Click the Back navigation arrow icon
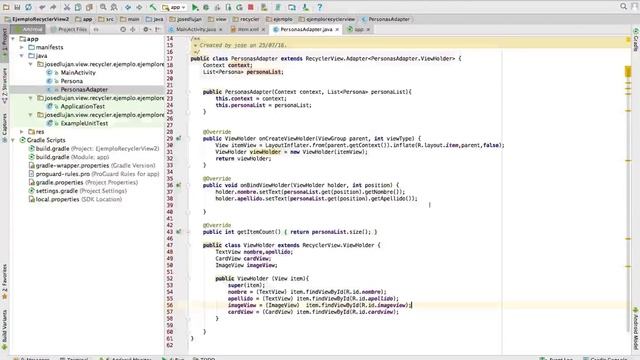The height and width of the screenshot is (360, 640). [x=128, y=7]
